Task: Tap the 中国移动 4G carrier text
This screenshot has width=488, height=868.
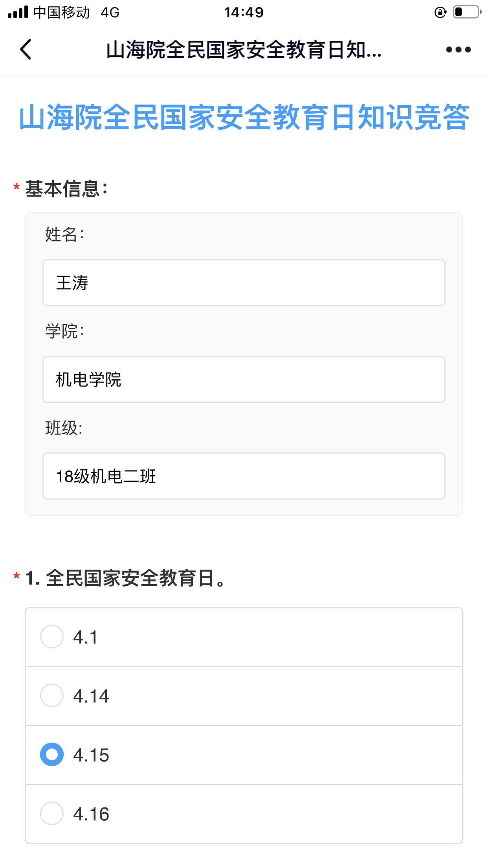Action: pyautogui.click(x=76, y=13)
